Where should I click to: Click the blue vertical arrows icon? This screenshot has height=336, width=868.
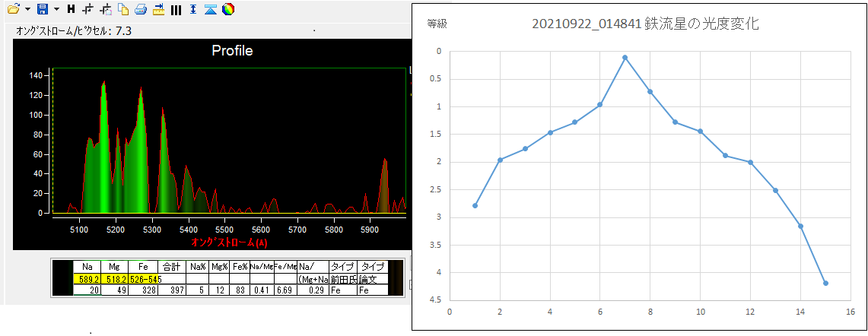[x=193, y=9]
